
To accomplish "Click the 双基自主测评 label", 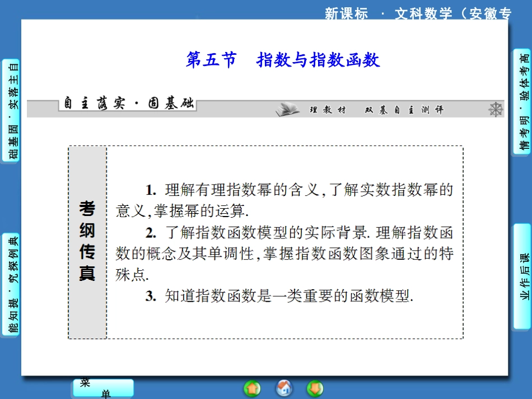I will tap(404, 110).
